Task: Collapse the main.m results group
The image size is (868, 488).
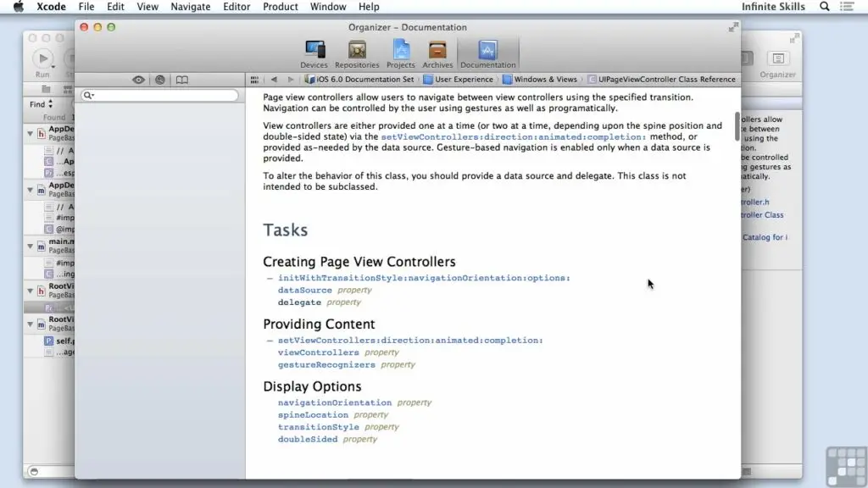Action: (x=30, y=247)
